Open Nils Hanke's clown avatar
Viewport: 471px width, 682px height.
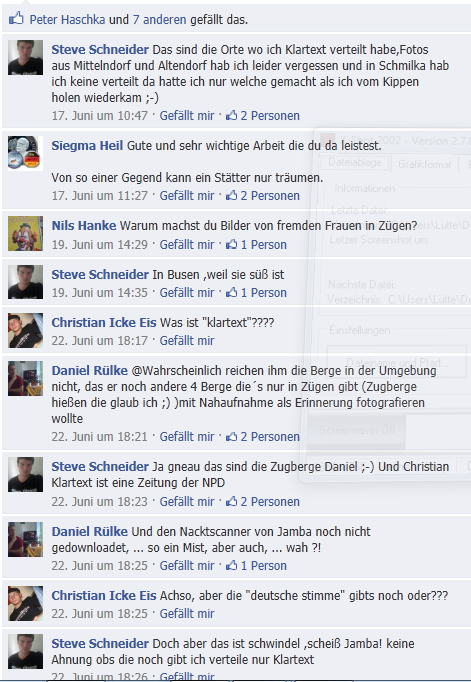[25, 234]
